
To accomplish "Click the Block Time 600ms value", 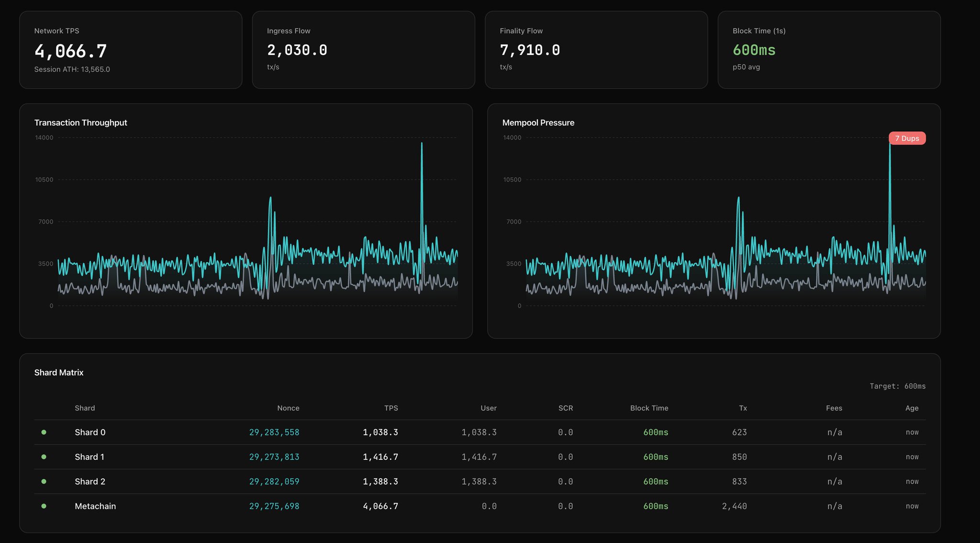I will click(x=754, y=50).
